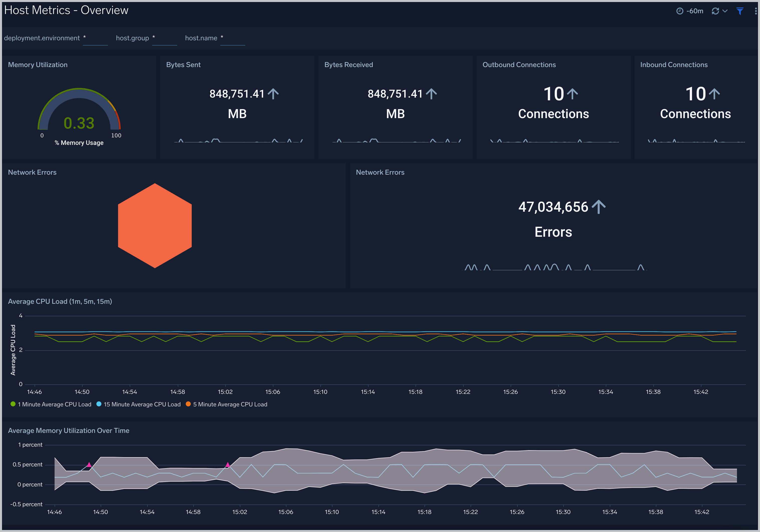
Task: Click the hexagon panel's Network Errors title
Action: click(x=32, y=172)
